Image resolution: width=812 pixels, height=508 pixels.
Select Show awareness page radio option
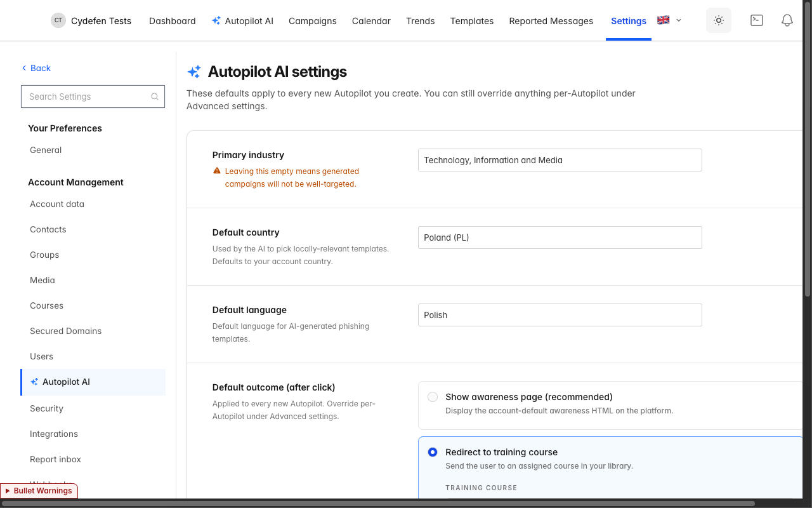pos(433,397)
